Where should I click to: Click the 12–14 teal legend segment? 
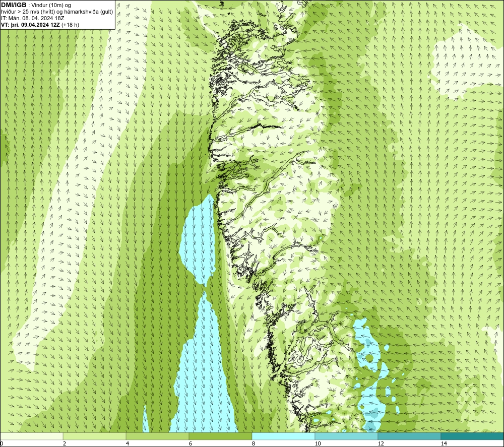pyautogui.click(x=409, y=436)
